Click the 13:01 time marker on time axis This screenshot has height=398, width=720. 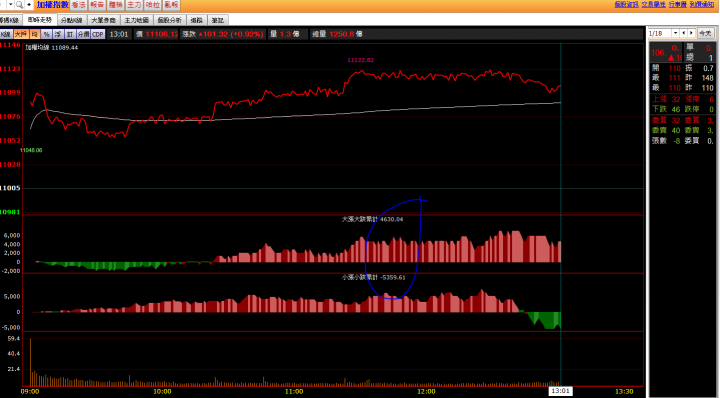click(561, 391)
